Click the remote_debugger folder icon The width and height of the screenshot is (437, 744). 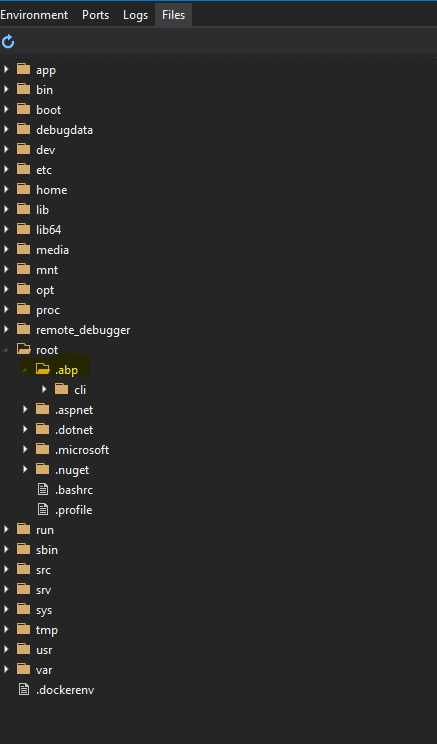[x=23, y=329]
